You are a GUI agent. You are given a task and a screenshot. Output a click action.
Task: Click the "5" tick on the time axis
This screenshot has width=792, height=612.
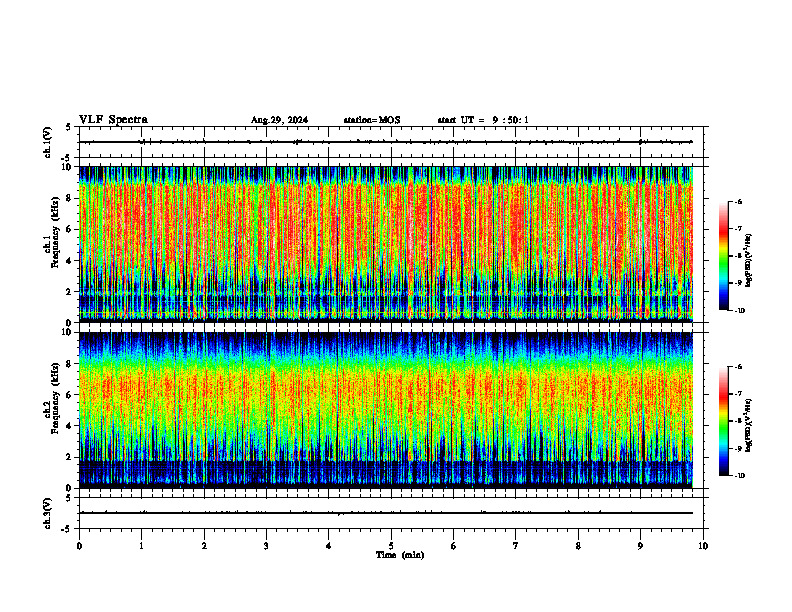tap(391, 546)
